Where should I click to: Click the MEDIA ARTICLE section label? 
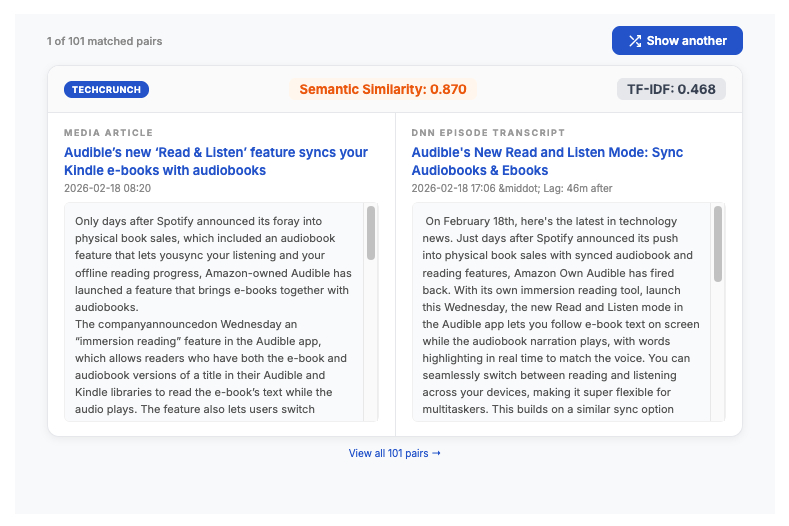point(109,132)
